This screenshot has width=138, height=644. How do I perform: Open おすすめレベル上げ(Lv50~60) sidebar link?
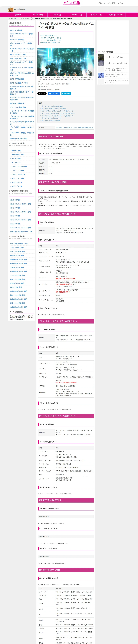point(21,232)
